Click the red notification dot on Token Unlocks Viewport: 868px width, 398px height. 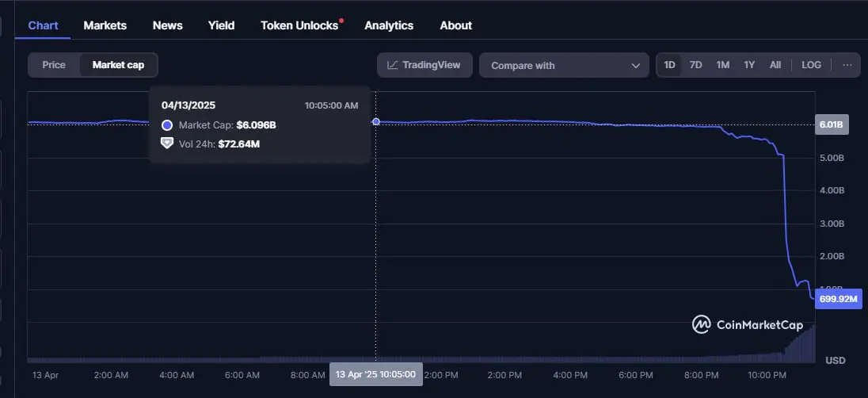tap(341, 21)
